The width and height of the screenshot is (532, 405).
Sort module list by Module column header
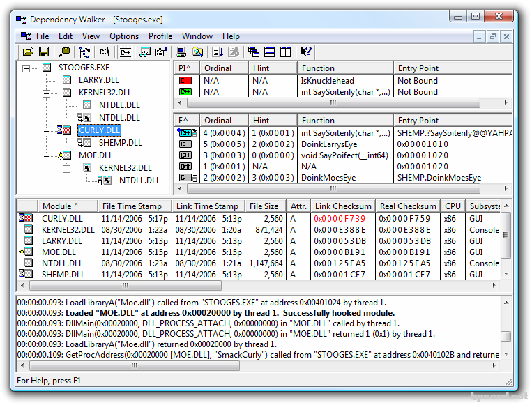pyautogui.click(x=68, y=206)
